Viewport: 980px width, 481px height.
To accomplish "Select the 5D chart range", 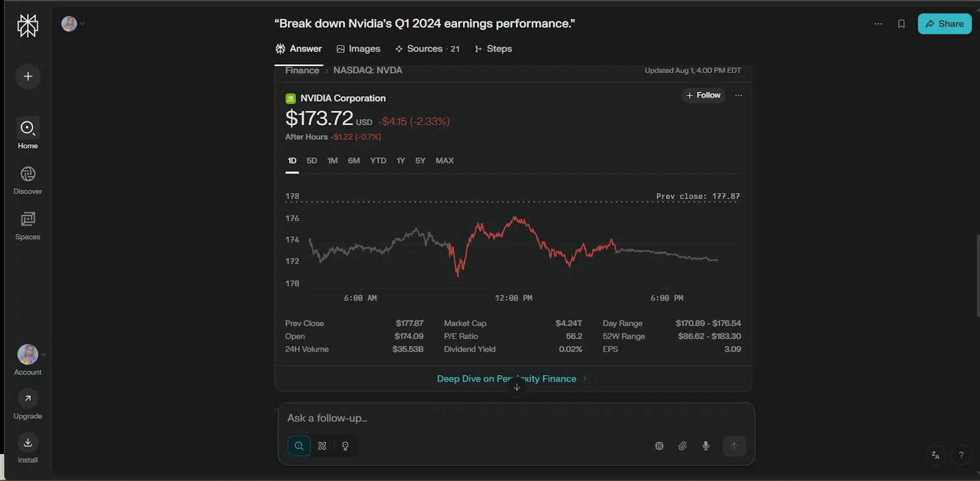I will pyautogui.click(x=312, y=161).
